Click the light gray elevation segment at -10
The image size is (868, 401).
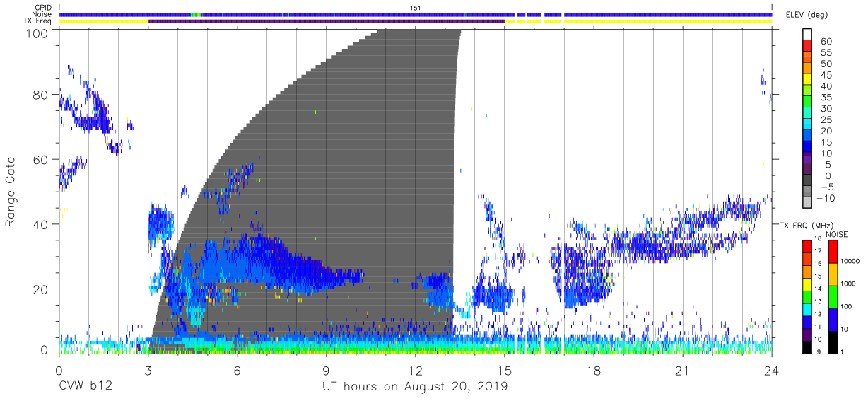(807, 204)
